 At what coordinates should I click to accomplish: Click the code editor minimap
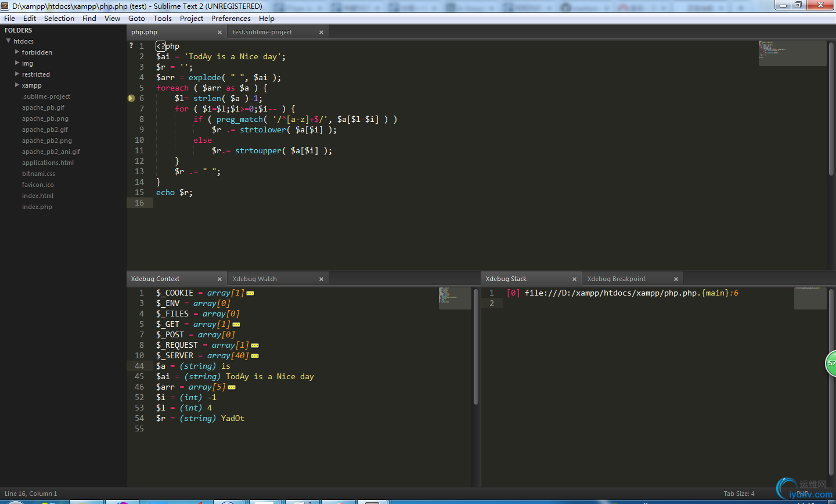click(792, 53)
